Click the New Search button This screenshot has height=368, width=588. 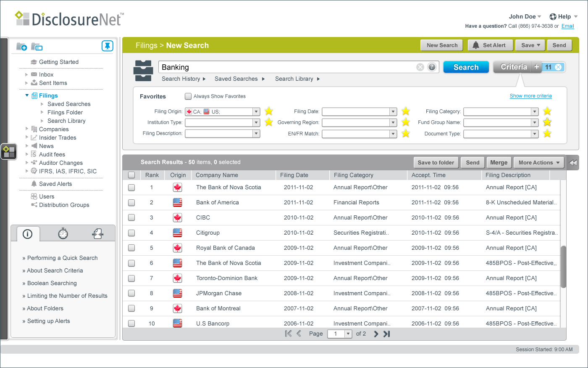pyautogui.click(x=442, y=45)
